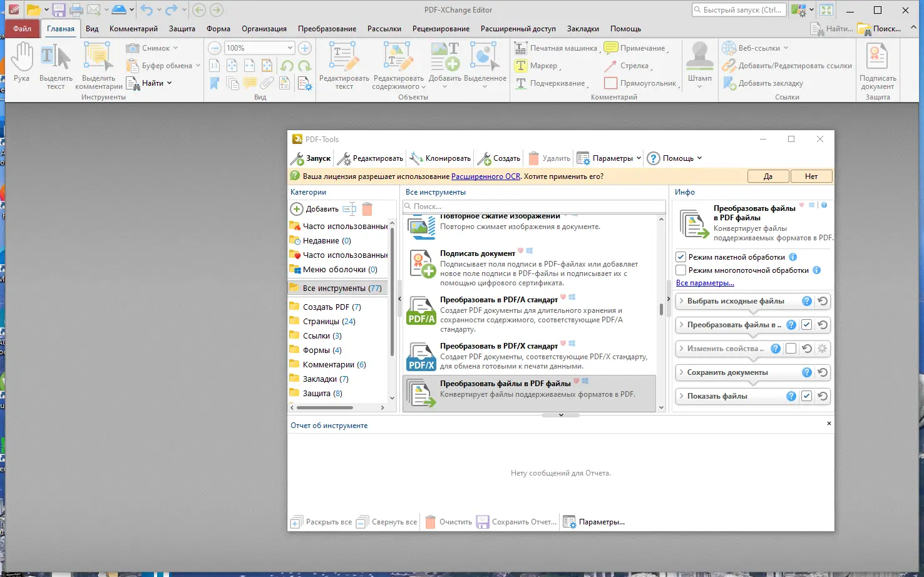Viewport: 924px width, 577px height.
Task: Open the Расширенного OCR link
Action: pyautogui.click(x=486, y=176)
